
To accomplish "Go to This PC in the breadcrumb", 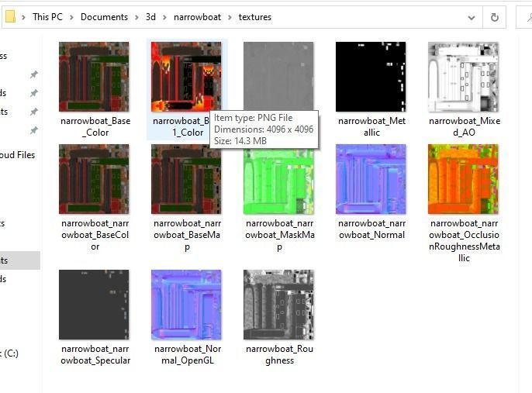I will (x=47, y=17).
